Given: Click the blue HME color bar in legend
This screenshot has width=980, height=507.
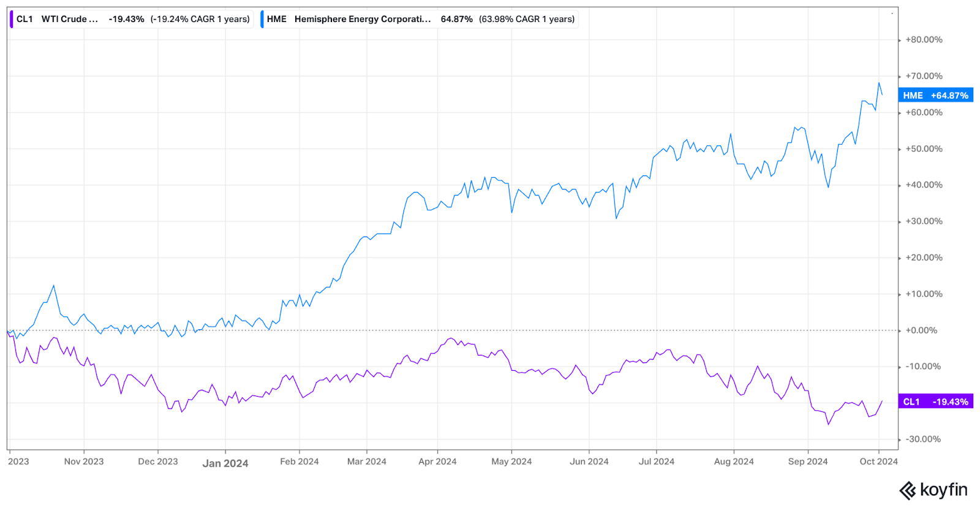Looking at the screenshot, I should click(262, 19).
